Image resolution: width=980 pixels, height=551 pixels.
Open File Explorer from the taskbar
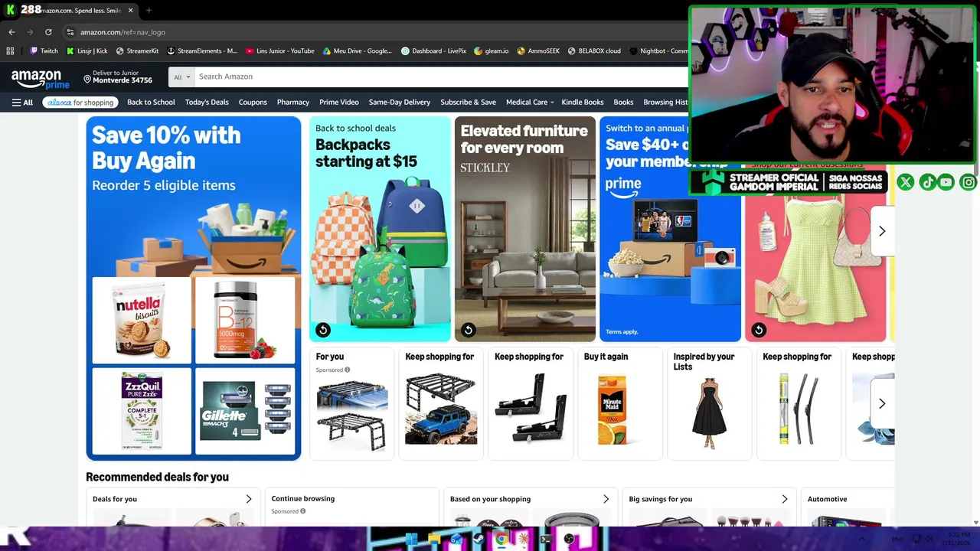click(434, 540)
